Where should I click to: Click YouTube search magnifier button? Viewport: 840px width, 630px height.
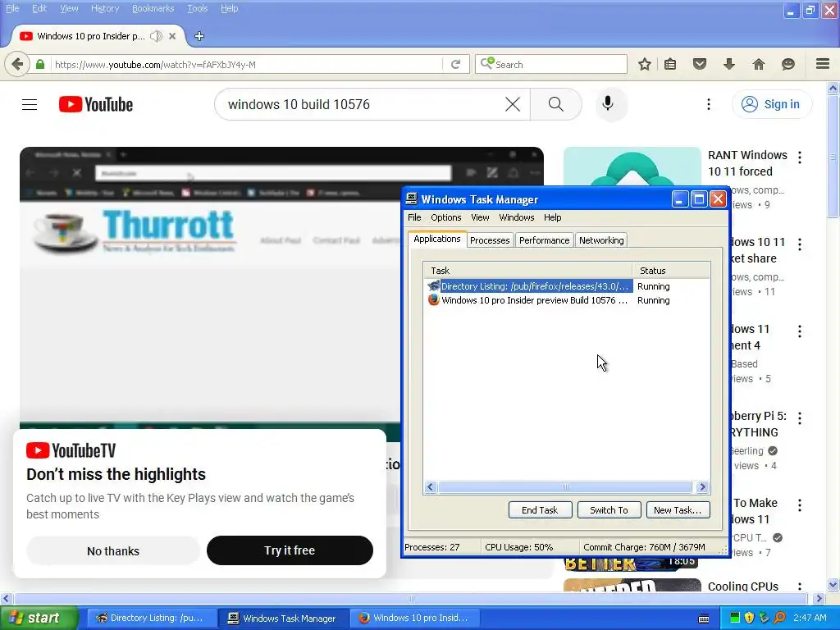click(556, 104)
